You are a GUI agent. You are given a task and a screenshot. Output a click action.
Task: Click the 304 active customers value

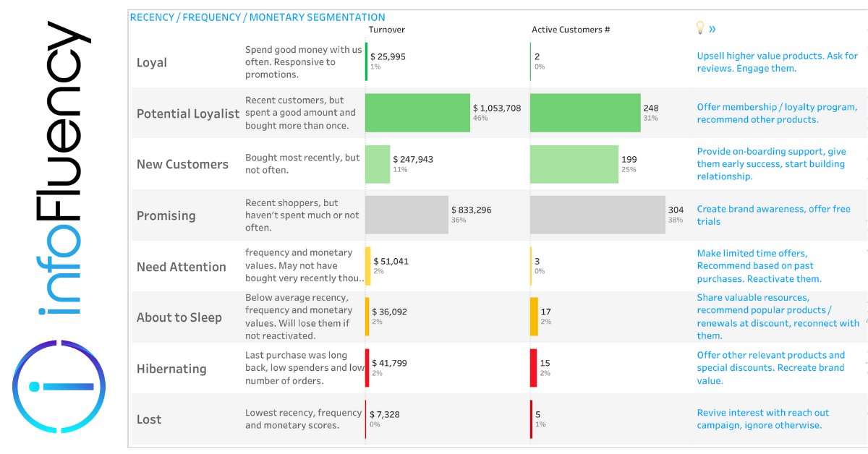pyautogui.click(x=676, y=210)
